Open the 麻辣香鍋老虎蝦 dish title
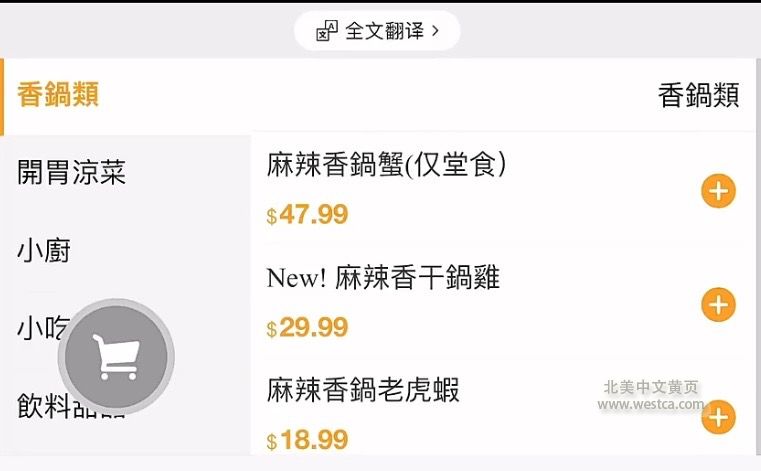This screenshot has width=761, height=471. pyautogui.click(x=363, y=390)
